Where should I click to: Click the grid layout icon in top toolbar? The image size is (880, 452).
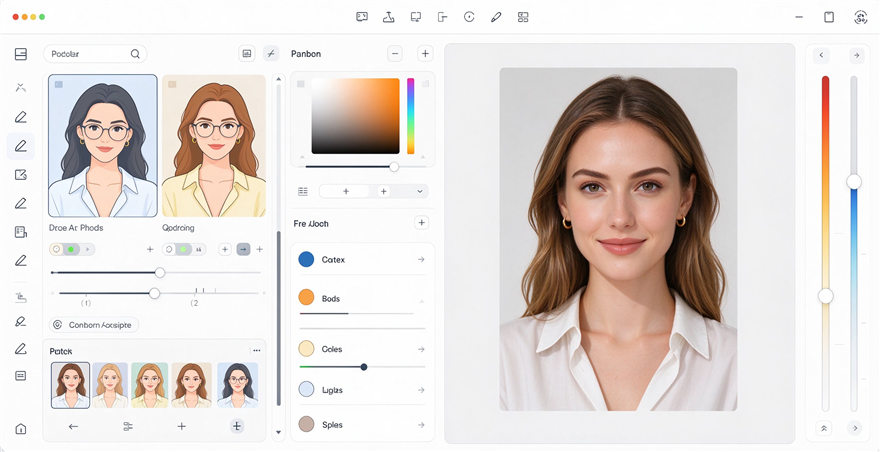point(523,17)
